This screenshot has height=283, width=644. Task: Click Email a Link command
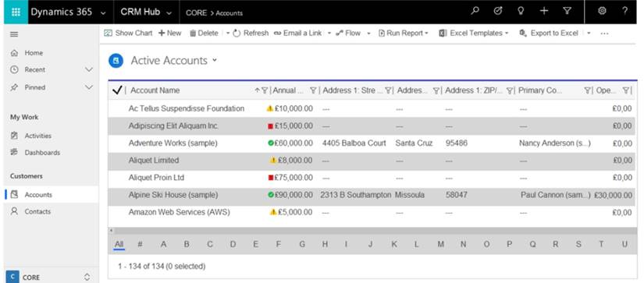[297, 34]
